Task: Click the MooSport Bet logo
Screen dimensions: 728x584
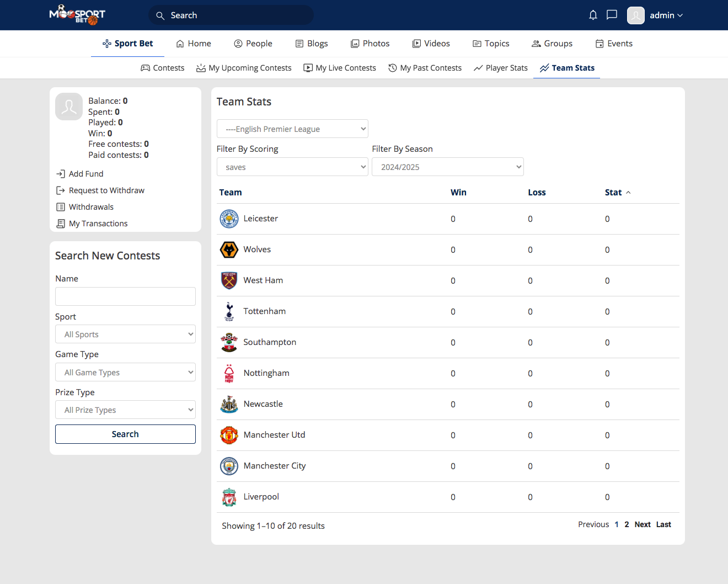Action: tap(77, 15)
